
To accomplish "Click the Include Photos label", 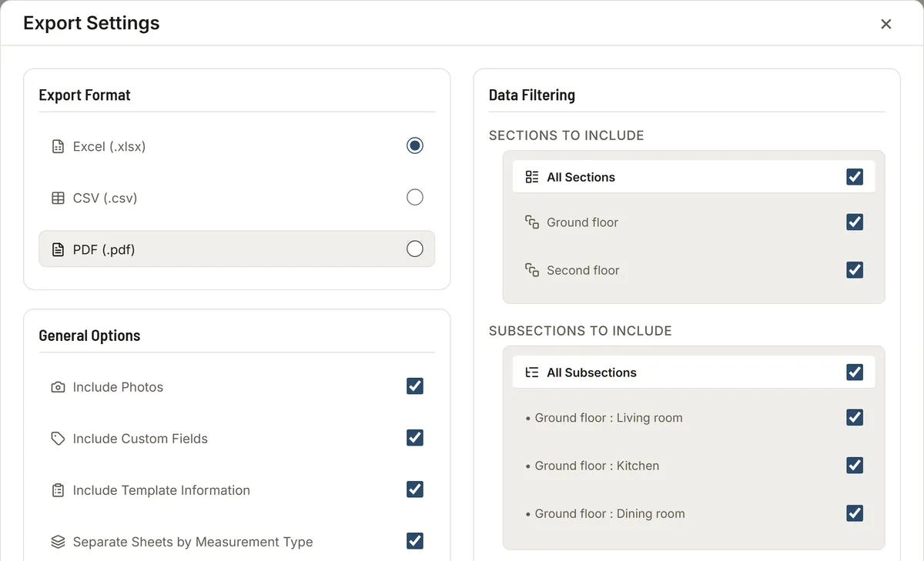I will [118, 387].
